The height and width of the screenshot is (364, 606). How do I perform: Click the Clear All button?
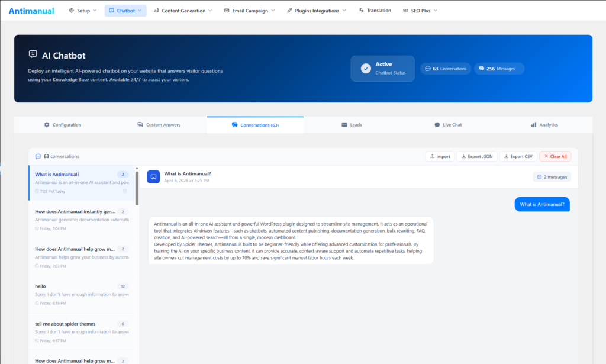pyautogui.click(x=555, y=156)
